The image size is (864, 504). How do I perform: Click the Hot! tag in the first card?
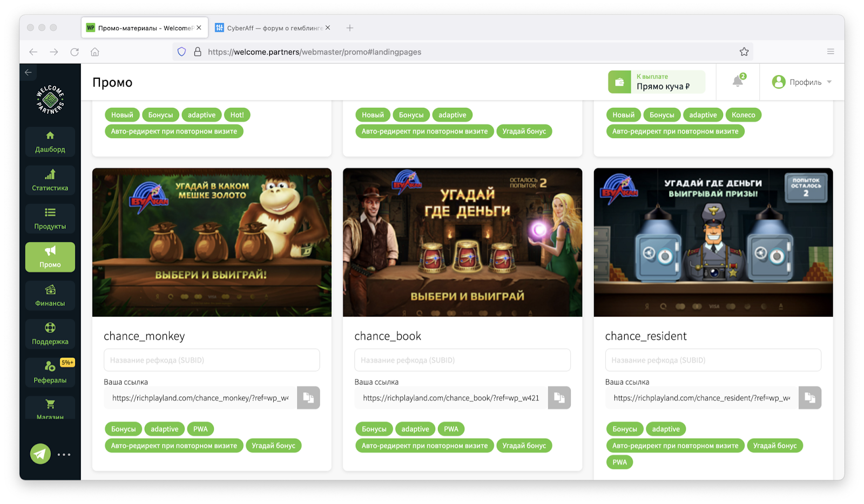point(237,115)
